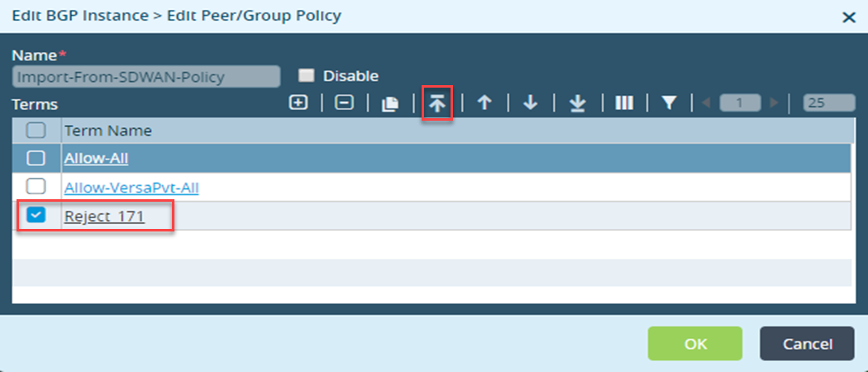Move selected term up one row
This screenshot has height=372, width=868.
click(x=484, y=103)
